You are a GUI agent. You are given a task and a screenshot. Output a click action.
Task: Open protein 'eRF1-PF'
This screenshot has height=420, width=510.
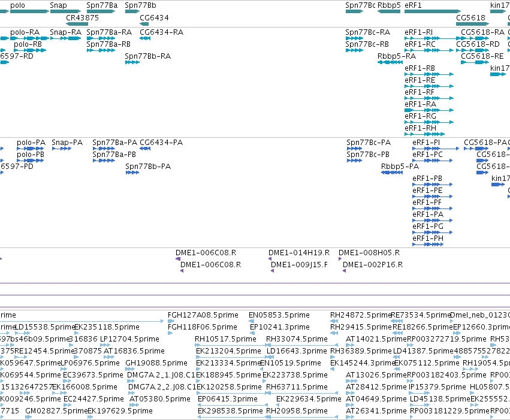[427, 203]
